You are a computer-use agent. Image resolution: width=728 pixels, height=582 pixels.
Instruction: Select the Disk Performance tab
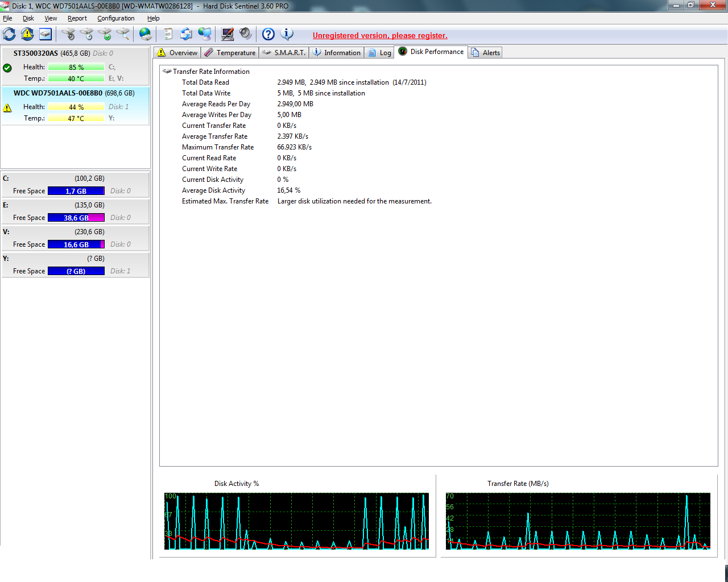(431, 52)
